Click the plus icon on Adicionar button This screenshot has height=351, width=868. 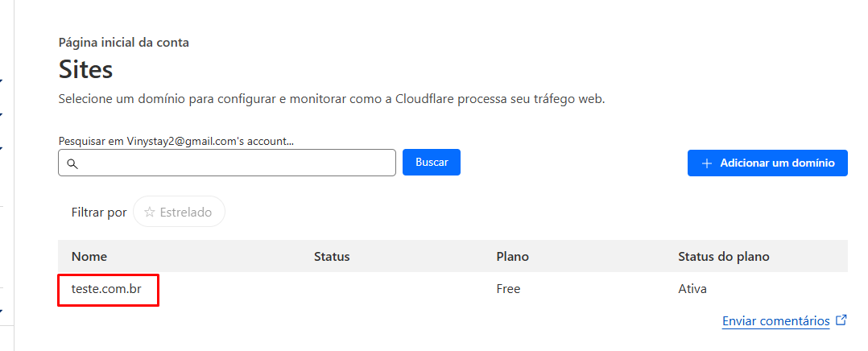(706, 163)
